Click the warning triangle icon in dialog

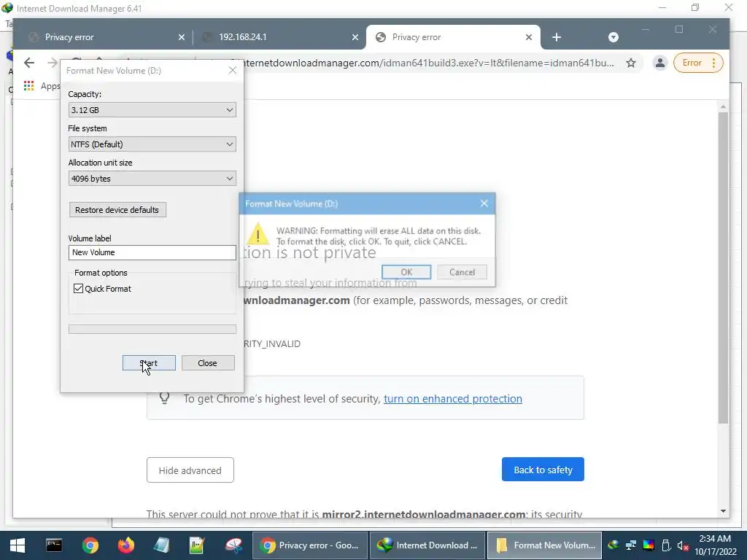click(x=258, y=234)
